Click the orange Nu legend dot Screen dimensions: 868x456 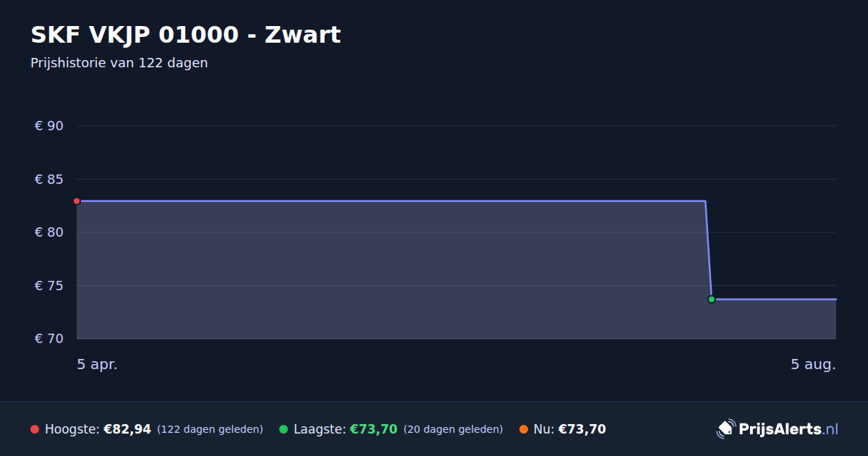524,429
